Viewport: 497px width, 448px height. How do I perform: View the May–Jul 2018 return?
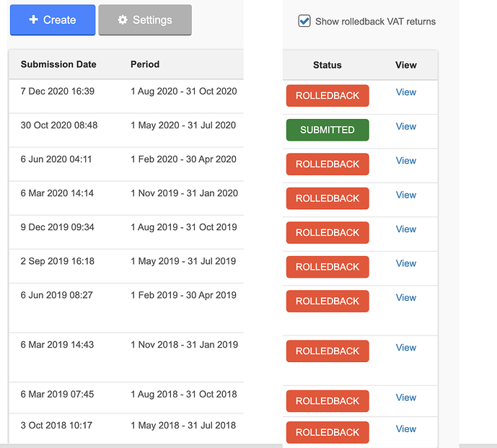coord(405,429)
